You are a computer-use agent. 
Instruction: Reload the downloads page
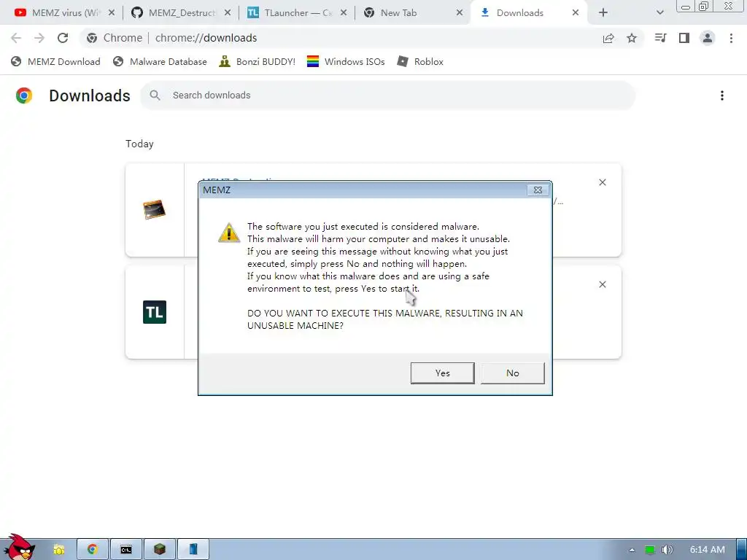63,38
